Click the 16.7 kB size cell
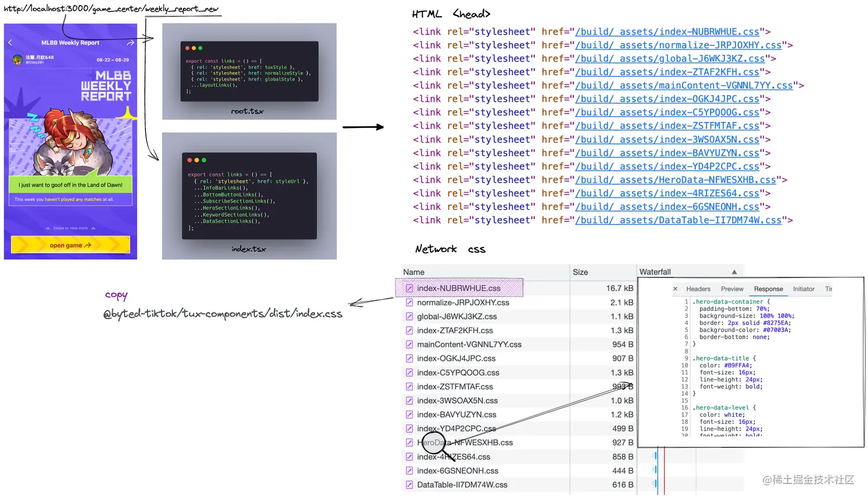This screenshot has height=499, width=868. click(x=619, y=288)
